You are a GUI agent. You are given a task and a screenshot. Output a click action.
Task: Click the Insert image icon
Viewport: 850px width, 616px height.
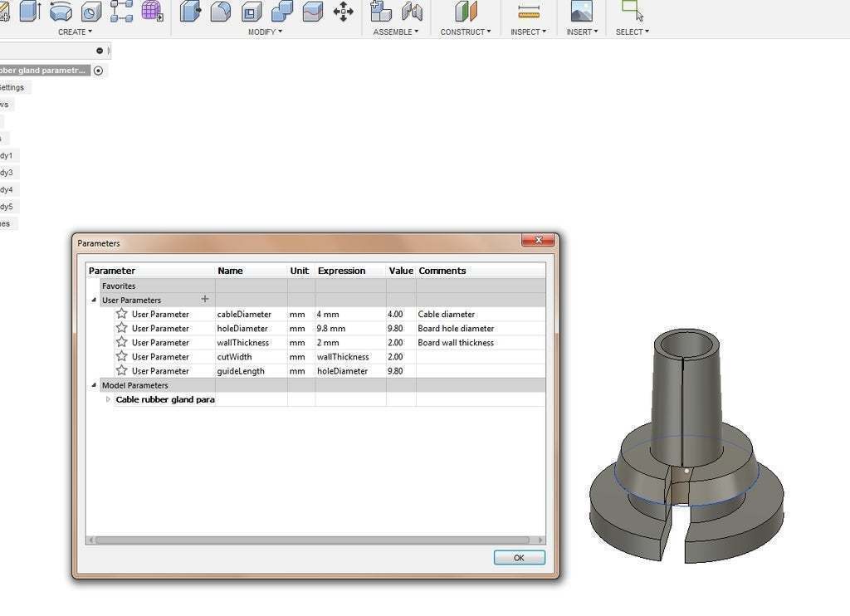582,11
